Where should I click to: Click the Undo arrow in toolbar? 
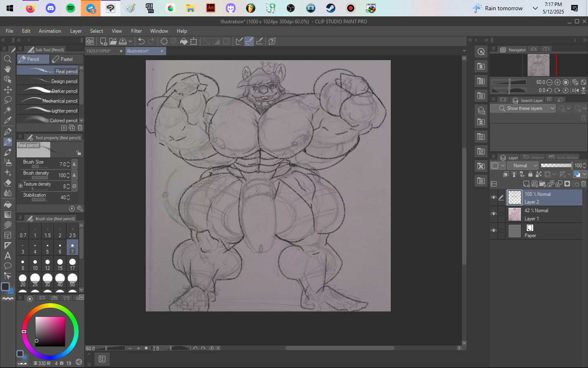(x=141, y=41)
